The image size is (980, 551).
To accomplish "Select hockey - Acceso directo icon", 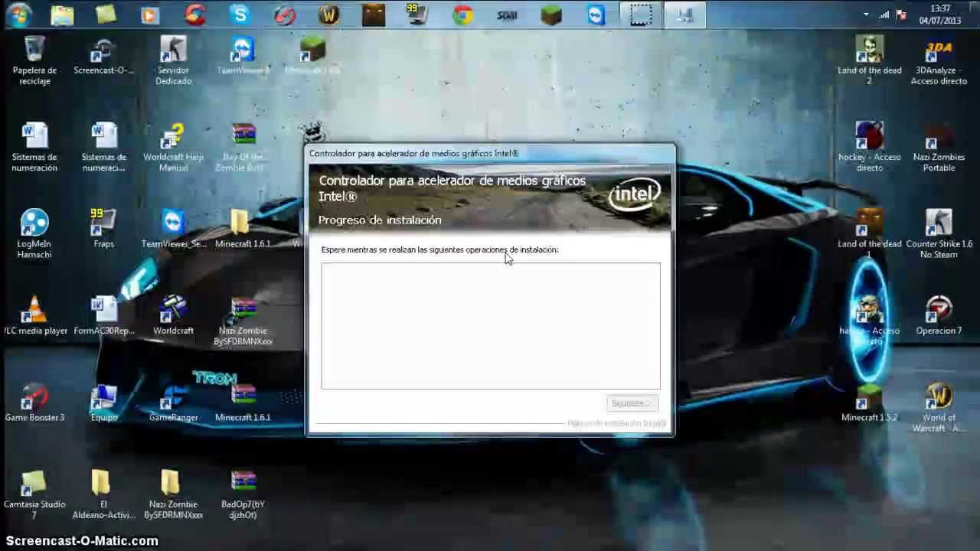I will pos(869,147).
